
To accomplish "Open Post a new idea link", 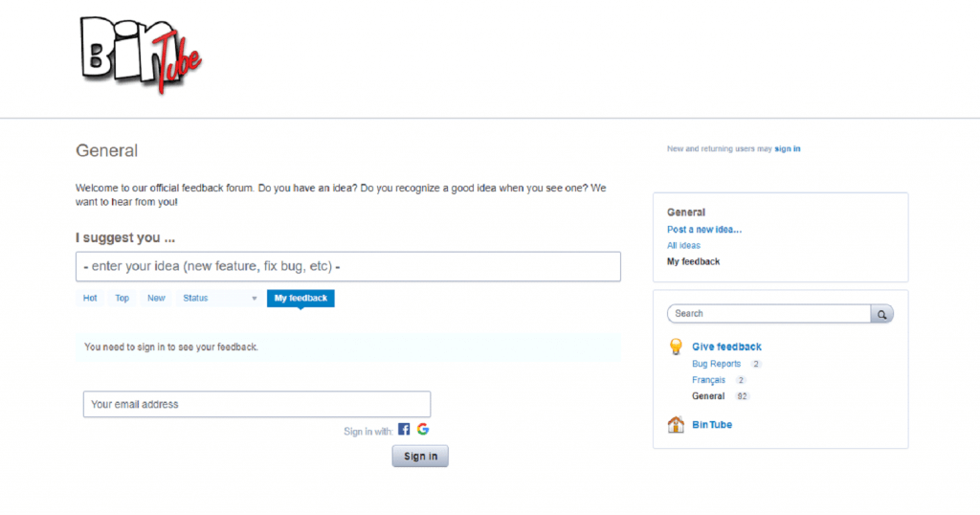I will pyautogui.click(x=704, y=230).
